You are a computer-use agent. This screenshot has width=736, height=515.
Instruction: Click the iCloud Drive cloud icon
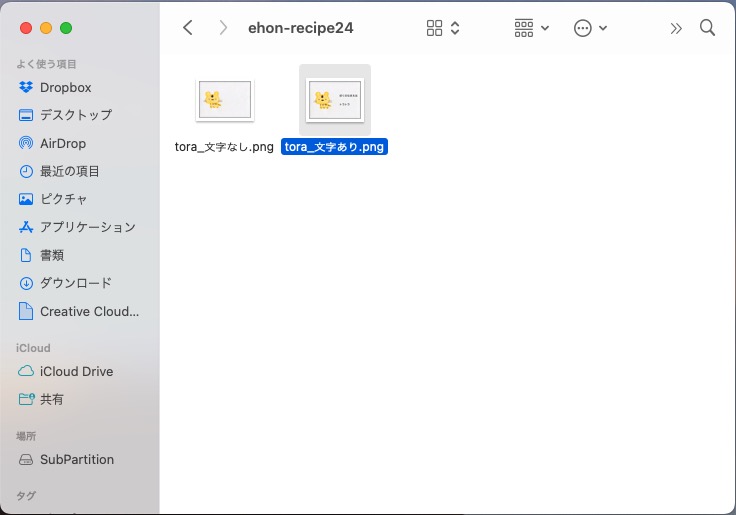(x=26, y=371)
